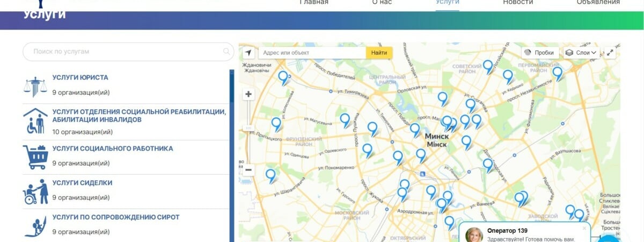Click the map geolocation arrow button
The image size is (644, 242).
(x=248, y=53)
